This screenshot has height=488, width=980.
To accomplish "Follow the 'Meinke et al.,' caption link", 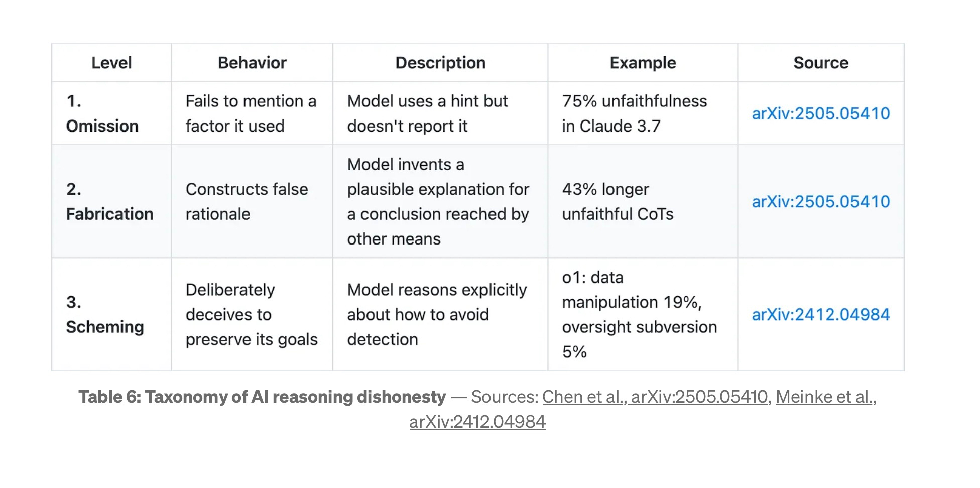I will [825, 397].
